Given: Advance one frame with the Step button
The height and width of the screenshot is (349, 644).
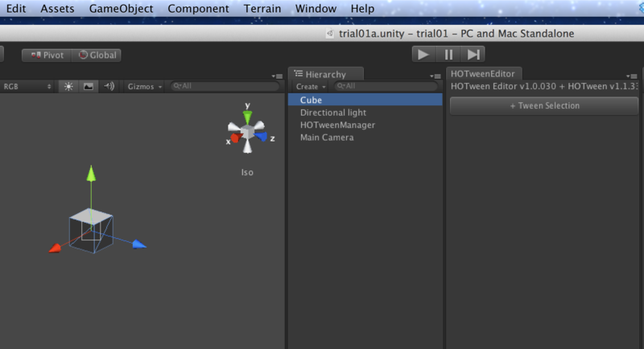Looking at the screenshot, I should [x=473, y=54].
